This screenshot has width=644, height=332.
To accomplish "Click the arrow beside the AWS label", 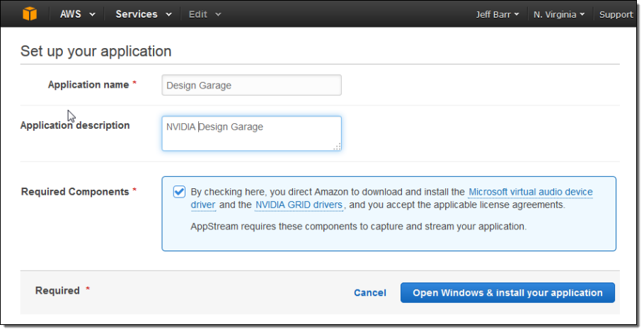I will 93,15.
